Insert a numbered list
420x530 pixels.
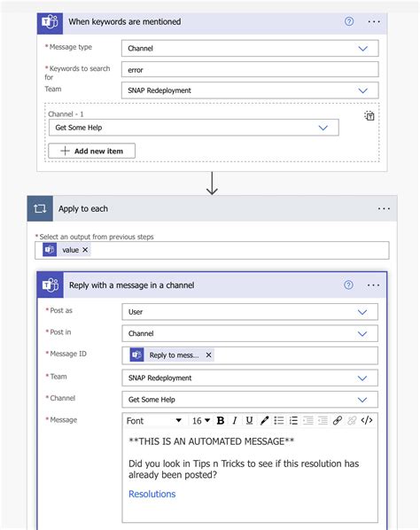pyautogui.click(x=293, y=420)
